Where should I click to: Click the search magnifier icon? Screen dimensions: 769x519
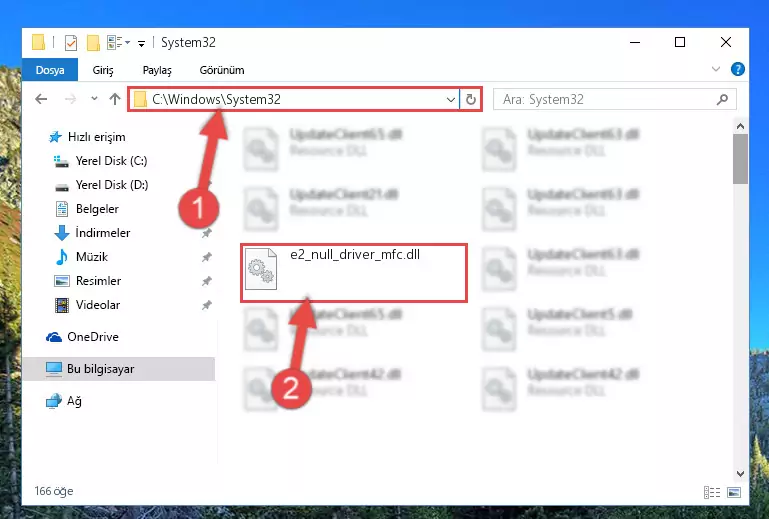click(722, 100)
